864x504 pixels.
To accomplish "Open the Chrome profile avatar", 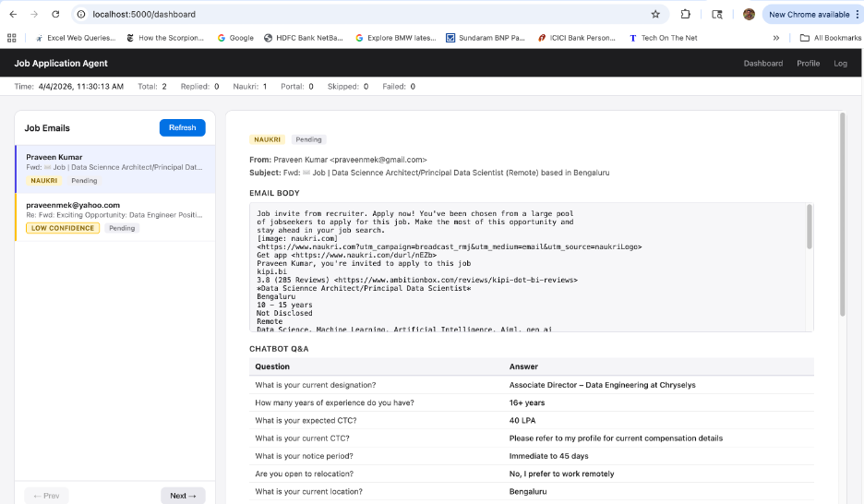I will 749,15.
